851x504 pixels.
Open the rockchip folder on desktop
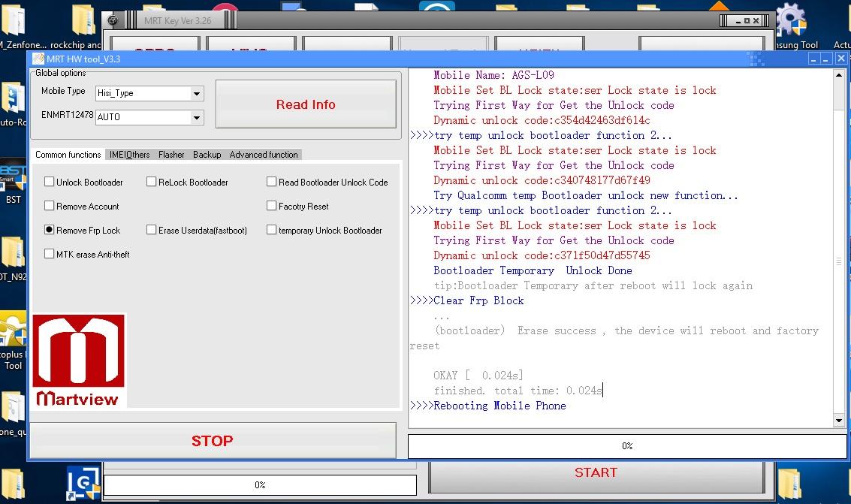[x=83, y=20]
